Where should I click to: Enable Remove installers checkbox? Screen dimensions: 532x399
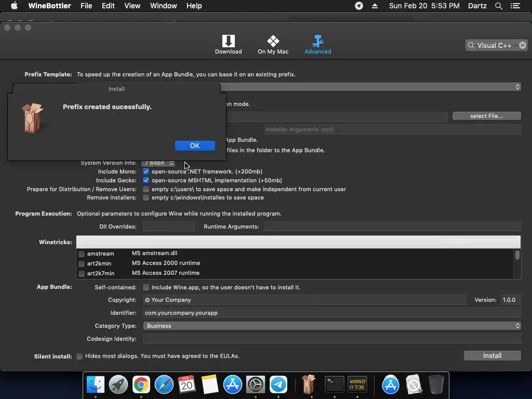146,197
